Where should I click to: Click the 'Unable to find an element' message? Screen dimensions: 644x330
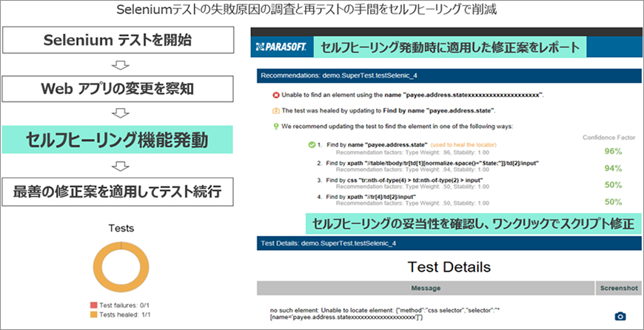coord(412,95)
